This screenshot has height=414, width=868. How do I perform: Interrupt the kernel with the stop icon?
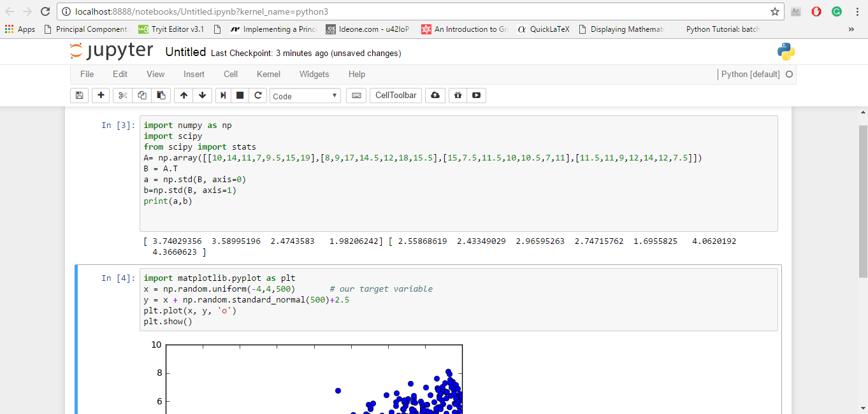coord(240,96)
